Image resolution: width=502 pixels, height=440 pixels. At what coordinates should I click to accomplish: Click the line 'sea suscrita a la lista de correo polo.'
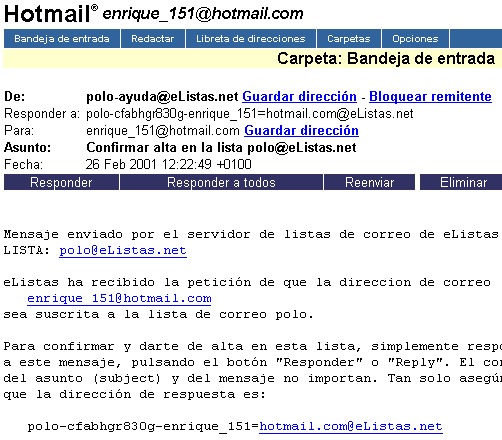tap(159, 314)
